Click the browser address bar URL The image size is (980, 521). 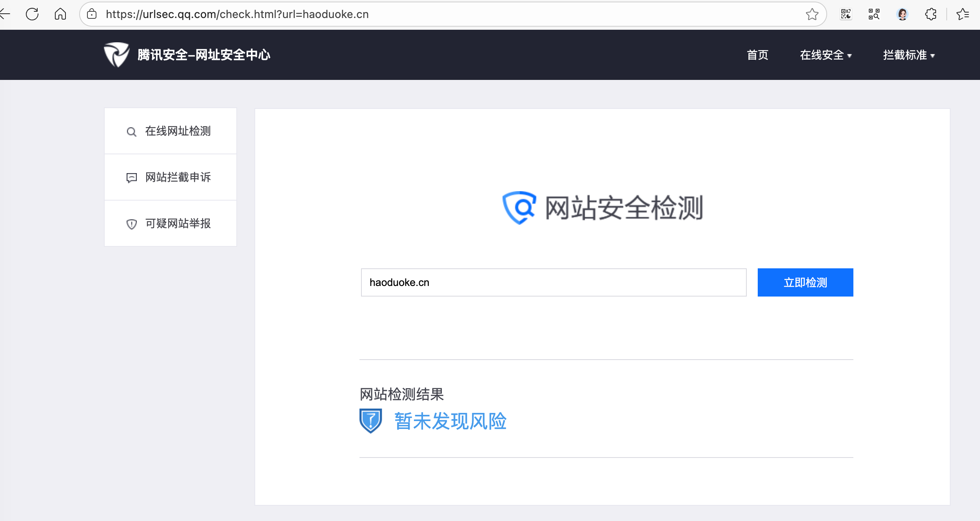coord(237,14)
